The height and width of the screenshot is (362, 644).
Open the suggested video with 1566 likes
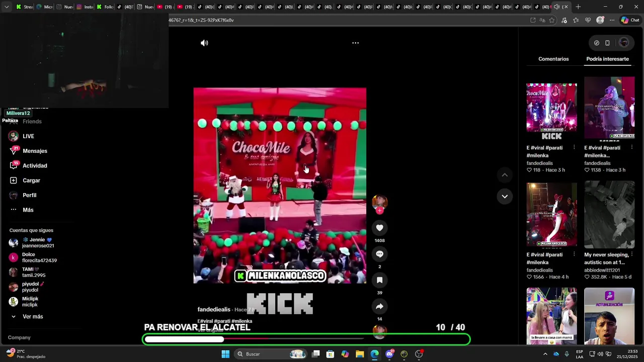[x=551, y=215]
